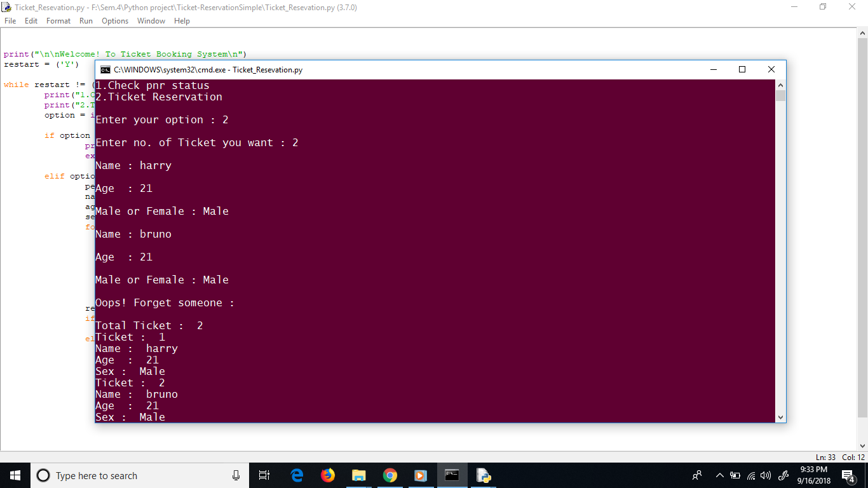Click the Welcome print statement in IDLE editor
The image size is (868, 488).
125,54
